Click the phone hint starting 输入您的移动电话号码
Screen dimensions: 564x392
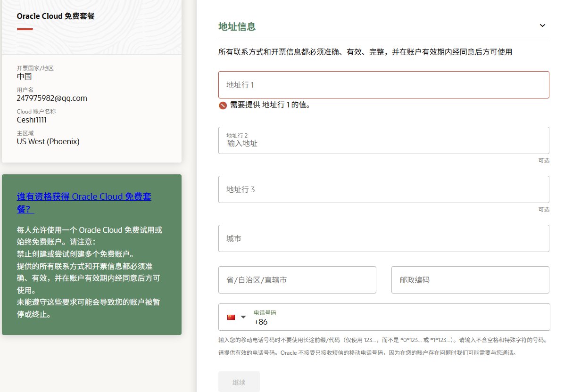pos(383,340)
